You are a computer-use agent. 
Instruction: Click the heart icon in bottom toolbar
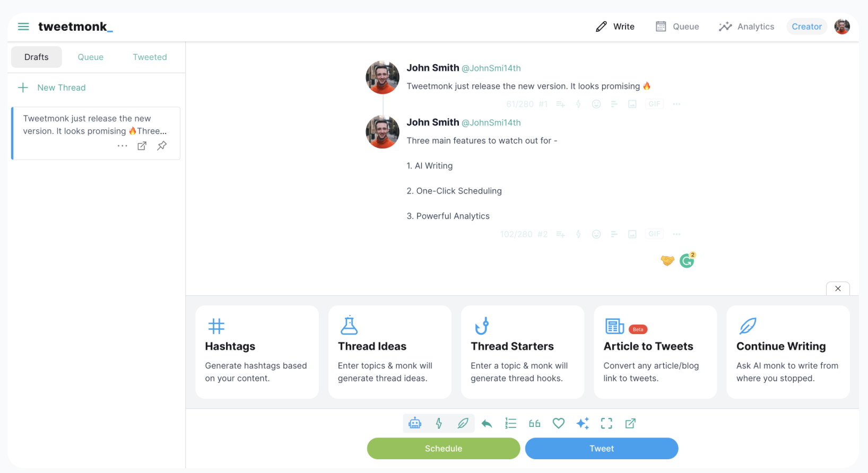[558, 423]
